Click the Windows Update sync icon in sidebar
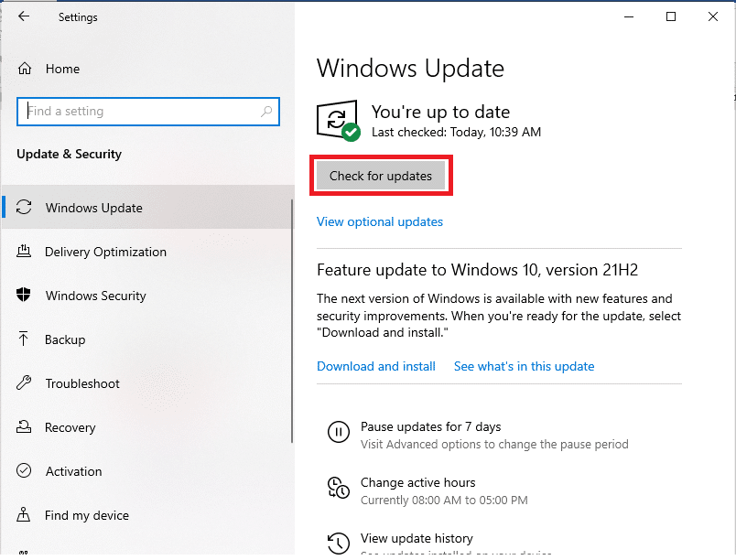 click(x=24, y=208)
